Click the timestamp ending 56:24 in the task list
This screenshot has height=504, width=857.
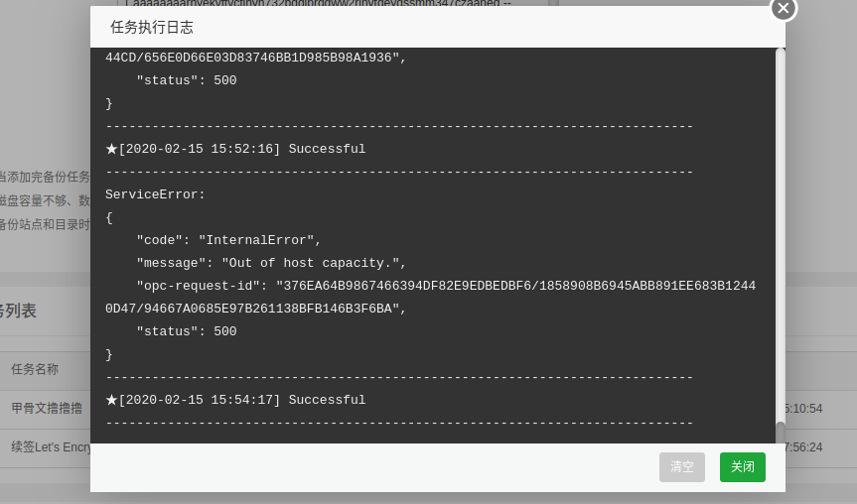pyautogui.click(x=803, y=446)
